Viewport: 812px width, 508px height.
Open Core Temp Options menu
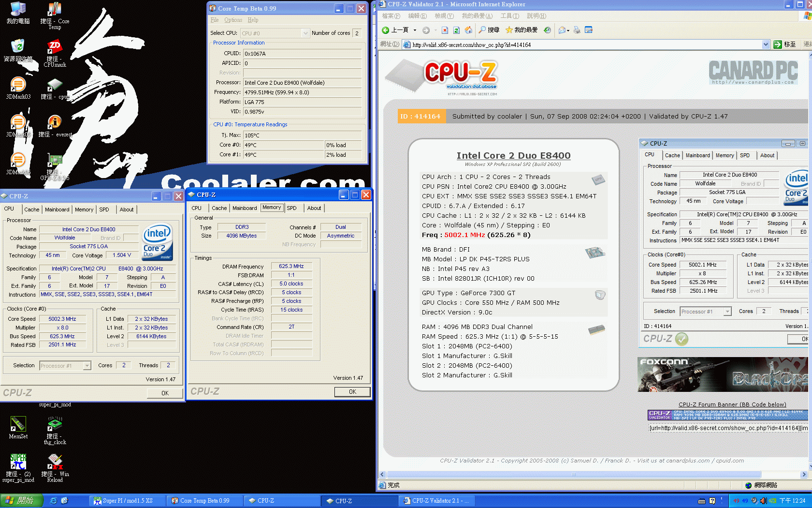(x=233, y=20)
